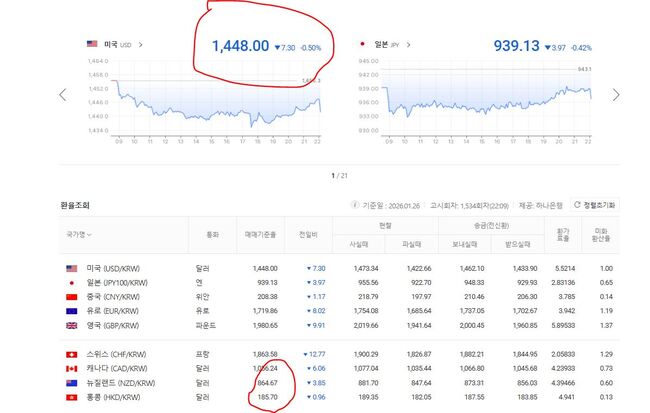Click the US flag above USD chart
This screenshot has width=650, height=413.
coord(92,44)
